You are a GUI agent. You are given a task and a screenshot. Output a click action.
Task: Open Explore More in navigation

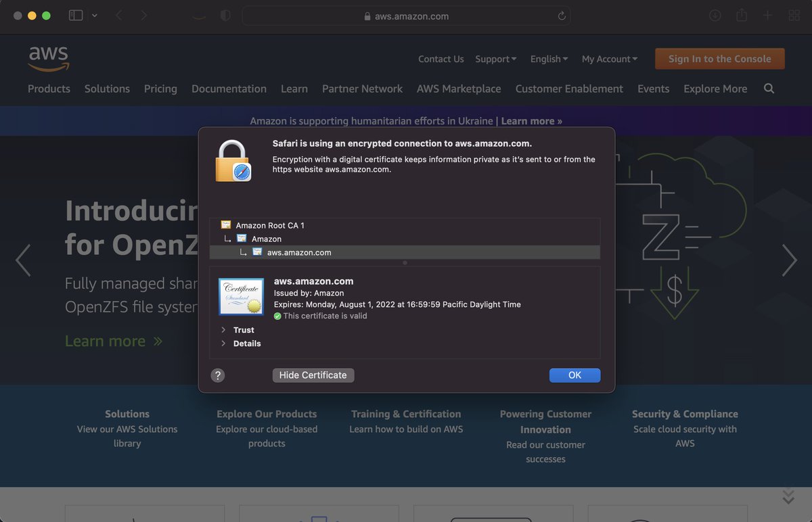click(x=715, y=89)
